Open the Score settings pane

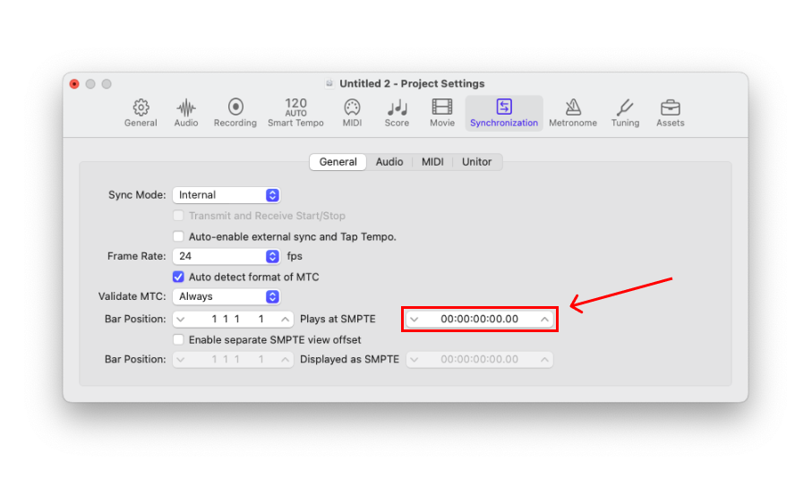pos(397,113)
